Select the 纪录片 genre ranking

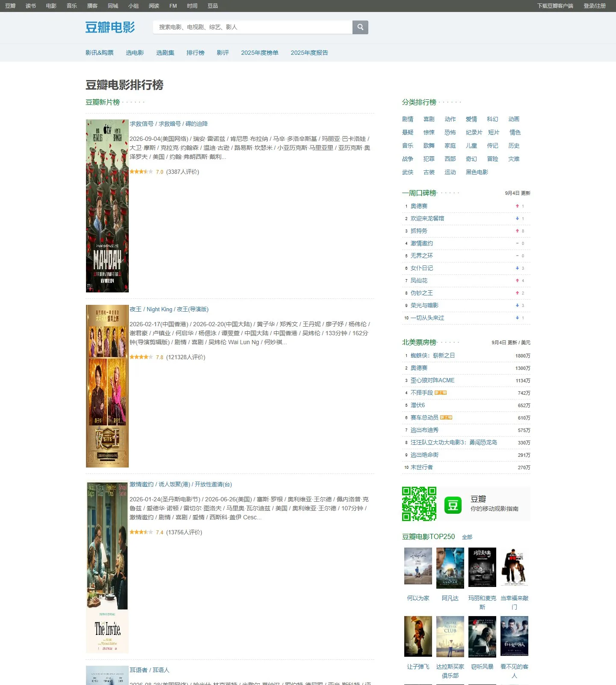click(x=474, y=132)
